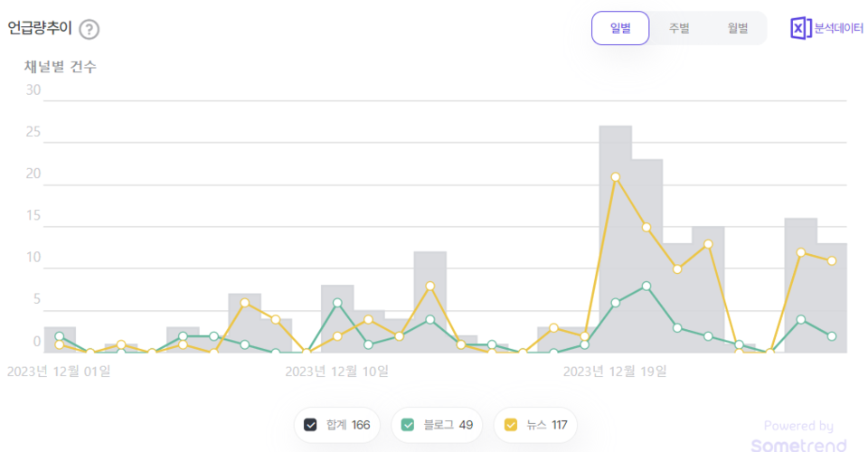Viewport: 868px width, 452px height.
Task: Click the 언급량추이 title text
Action: [x=40, y=29]
